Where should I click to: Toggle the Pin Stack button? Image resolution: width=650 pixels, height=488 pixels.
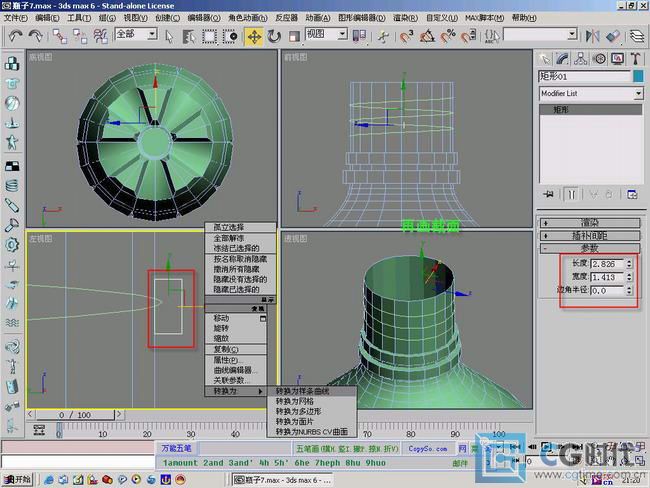coord(548,194)
